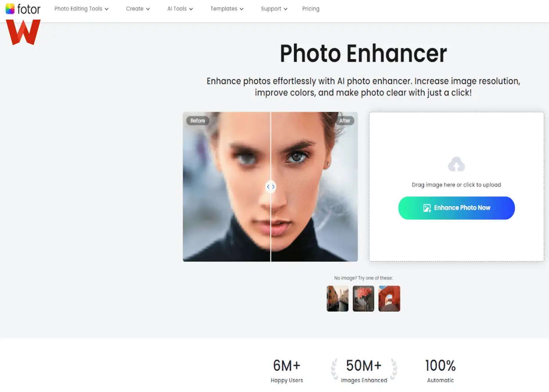Open the Templates menu
549x392 pixels.
coord(227,9)
